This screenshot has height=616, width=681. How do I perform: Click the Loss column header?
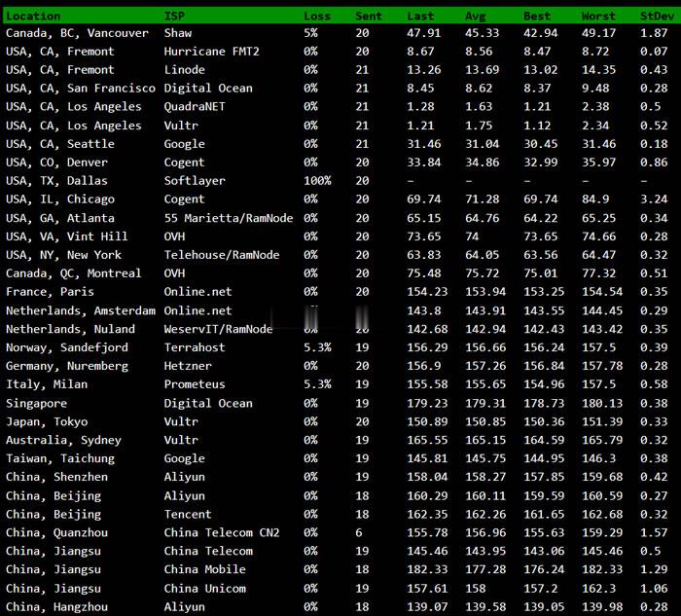tap(317, 17)
